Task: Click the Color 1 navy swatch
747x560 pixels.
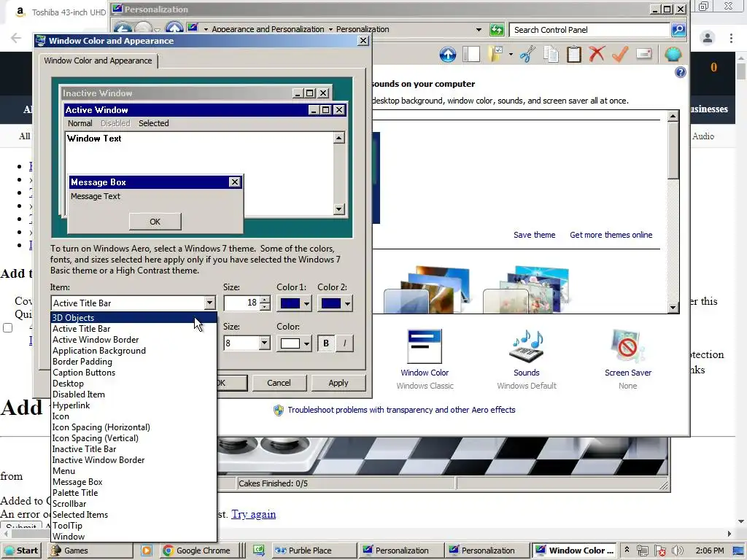Action: [290, 303]
